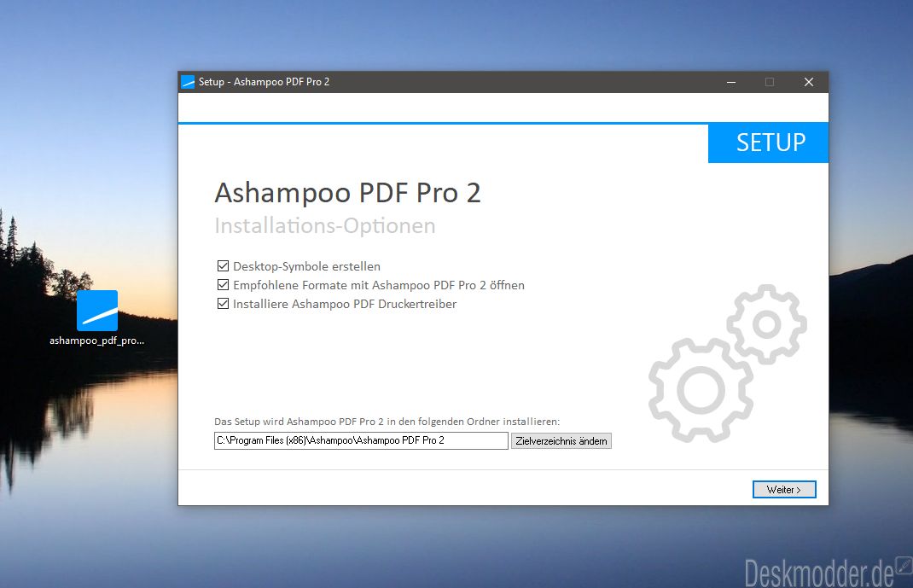Close the Setup window
Viewport: 913px width, 588px height.
pyautogui.click(x=809, y=82)
